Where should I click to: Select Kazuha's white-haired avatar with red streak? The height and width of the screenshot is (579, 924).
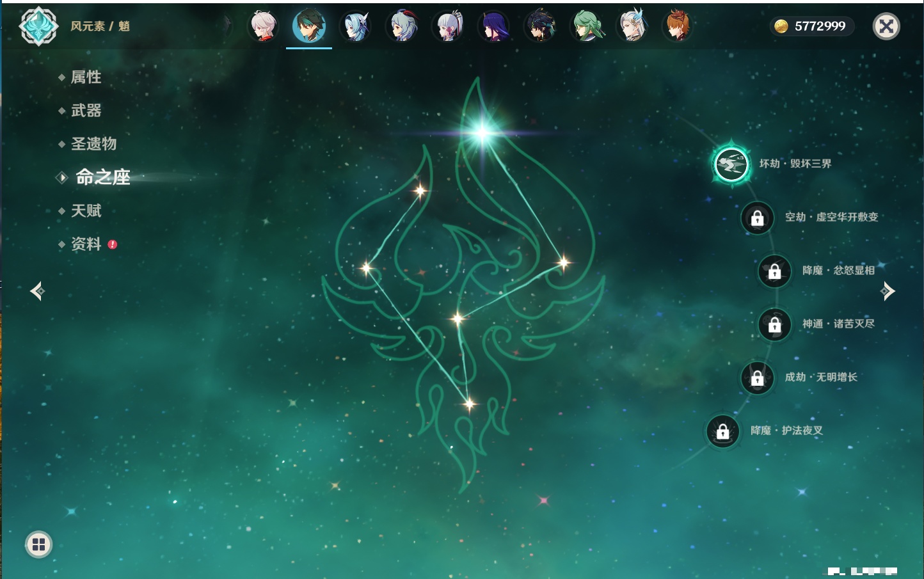[263, 26]
